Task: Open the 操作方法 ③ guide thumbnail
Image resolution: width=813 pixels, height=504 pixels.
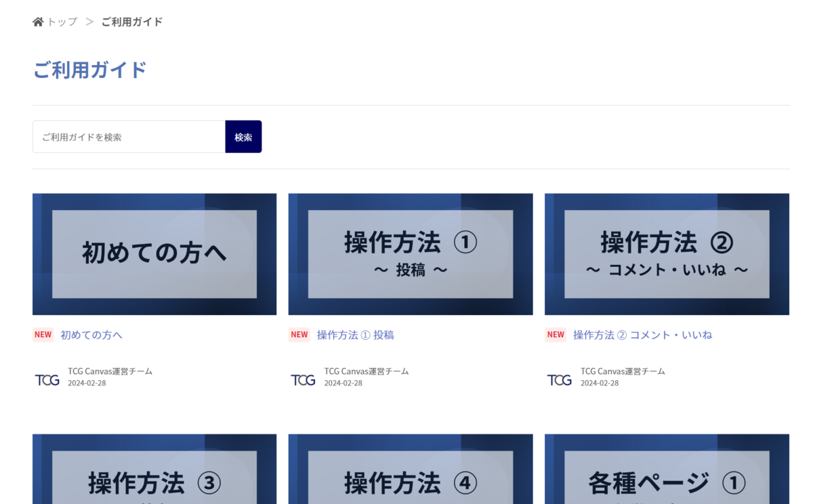Action: click(154, 469)
